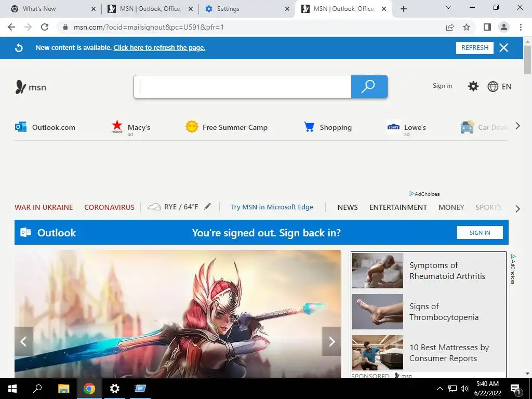Screen dimensions: 532x399
Task: Open CORONAVIRUS link
Action: click(109, 207)
